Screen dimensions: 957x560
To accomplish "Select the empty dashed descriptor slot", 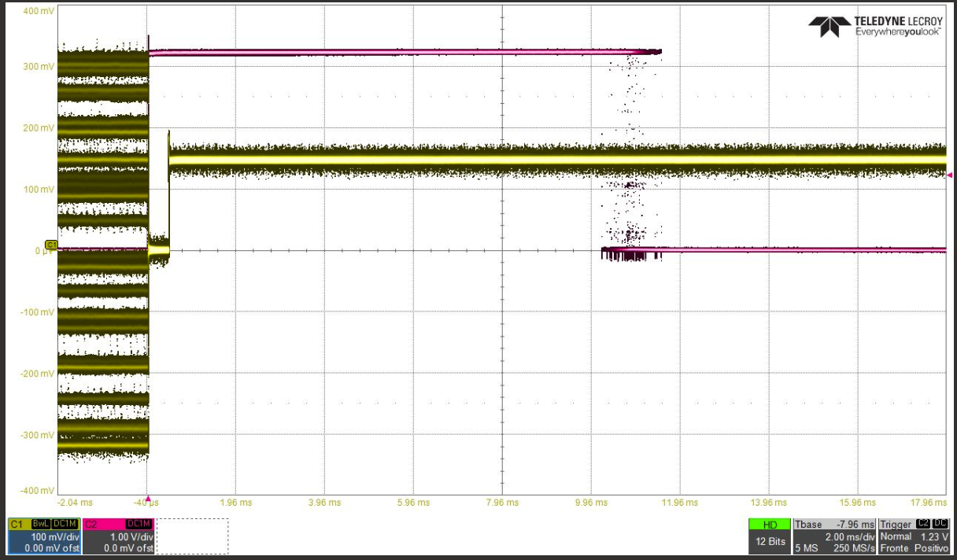I will tap(192, 536).
